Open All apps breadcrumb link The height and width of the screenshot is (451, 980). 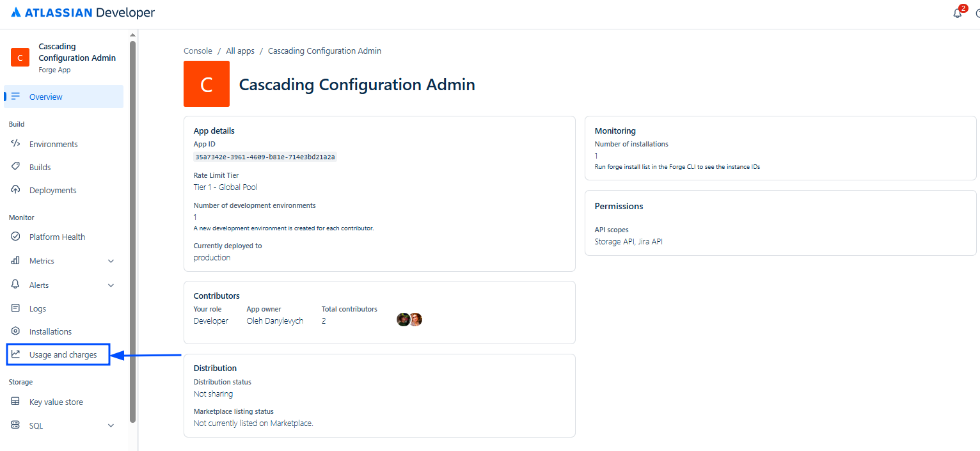coord(240,51)
